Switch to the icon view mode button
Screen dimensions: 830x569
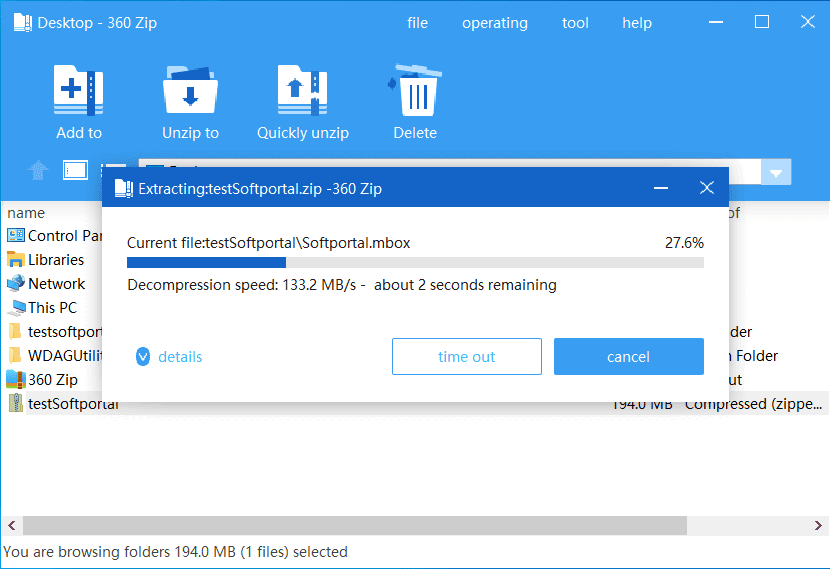click(75, 170)
